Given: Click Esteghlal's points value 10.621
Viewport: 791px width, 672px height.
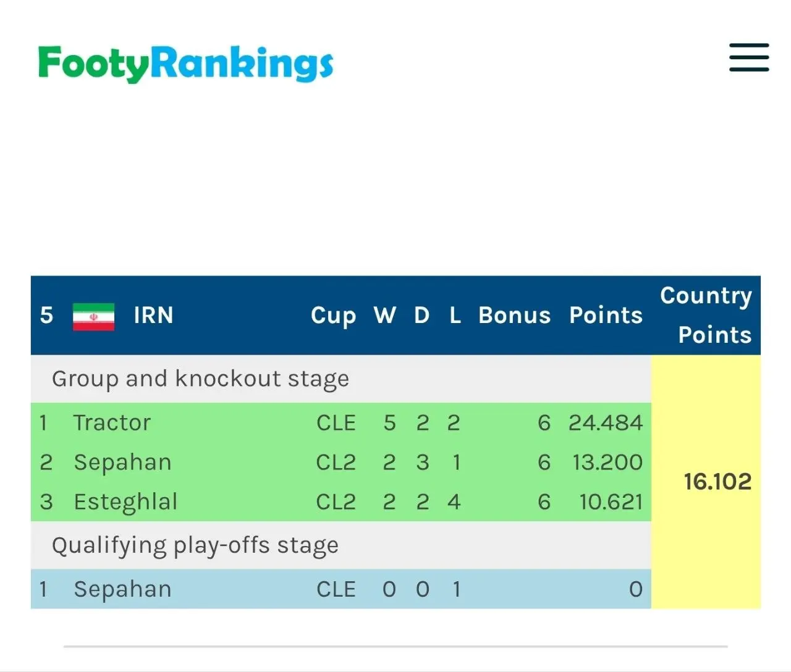Looking at the screenshot, I should point(611,502).
